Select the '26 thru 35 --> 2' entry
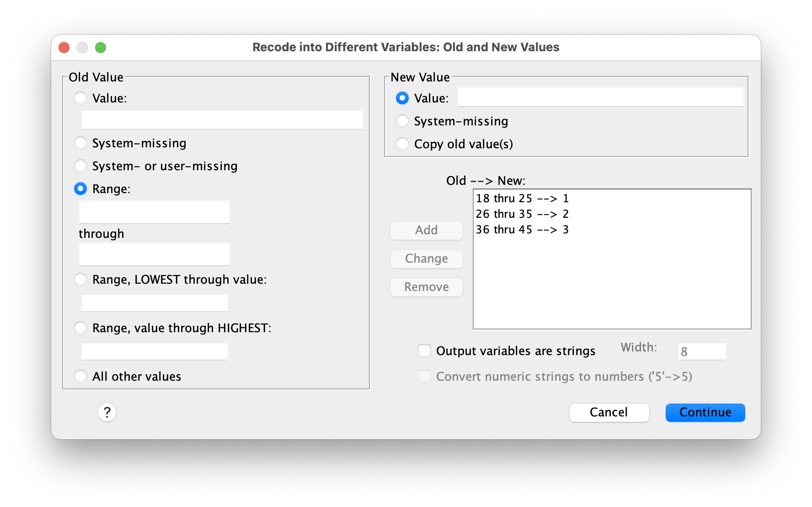 pos(522,214)
